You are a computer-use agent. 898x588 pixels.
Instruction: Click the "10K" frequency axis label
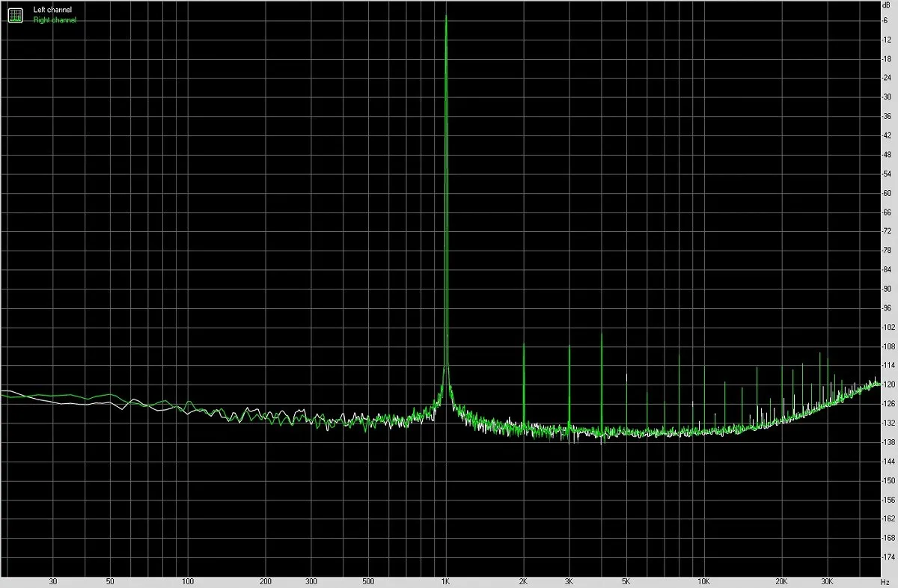click(x=703, y=581)
